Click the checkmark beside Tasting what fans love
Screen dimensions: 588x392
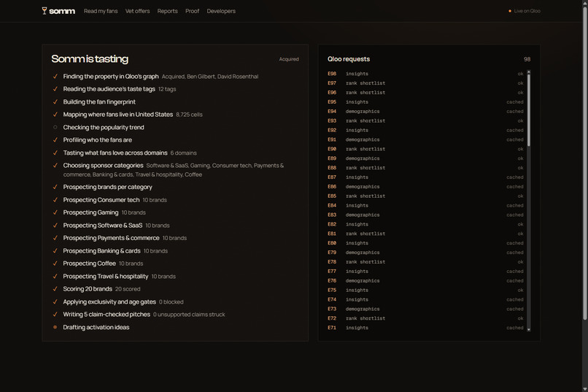click(55, 153)
